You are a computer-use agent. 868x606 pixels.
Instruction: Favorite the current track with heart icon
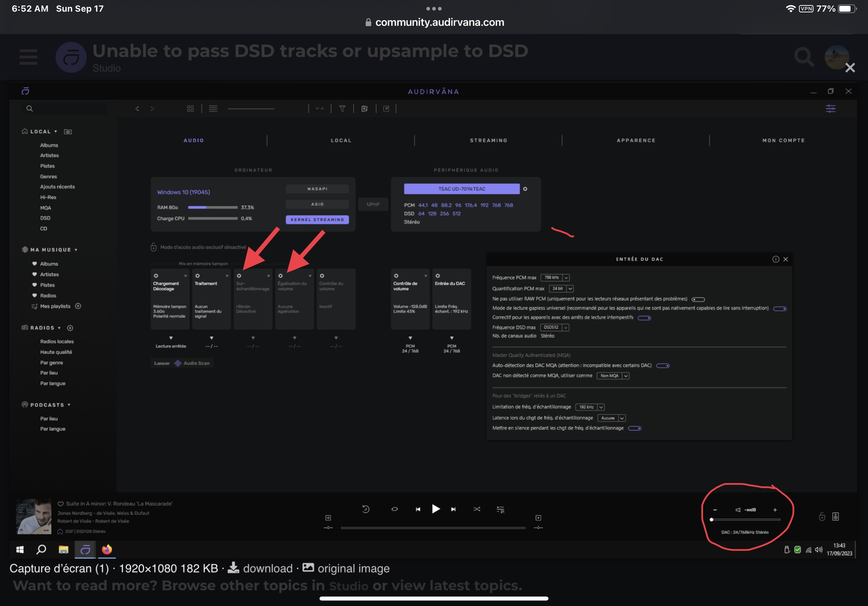[60, 504]
